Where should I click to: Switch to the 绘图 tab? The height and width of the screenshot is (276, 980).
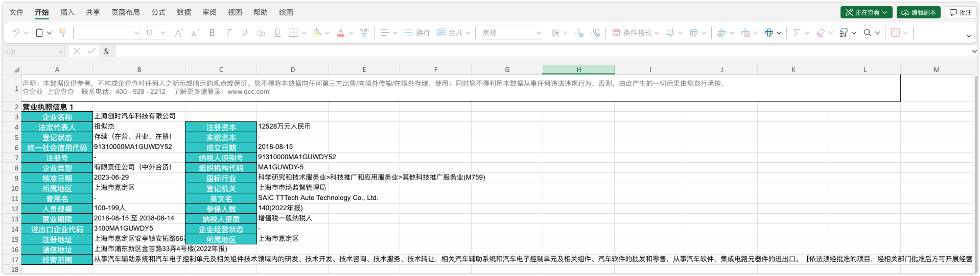(x=286, y=12)
